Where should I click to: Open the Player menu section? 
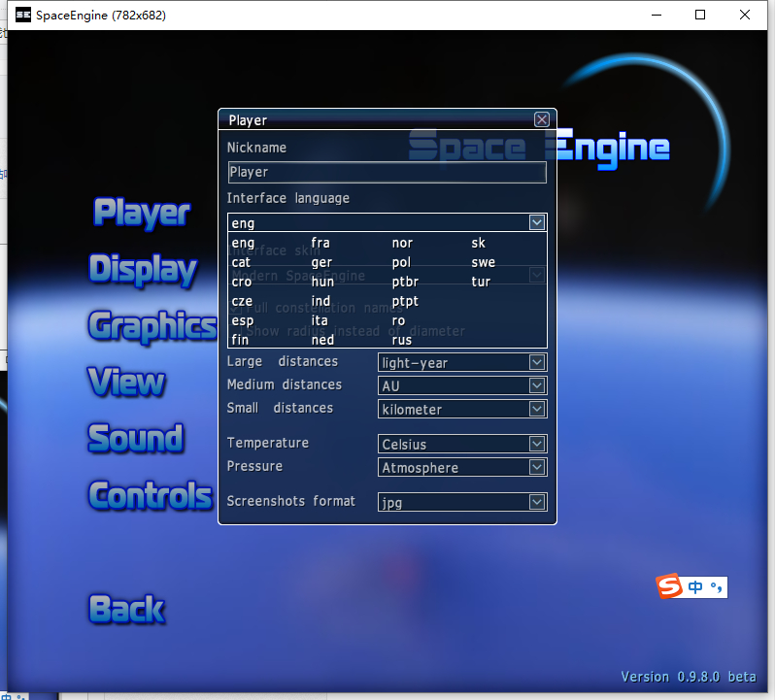coord(142,213)
